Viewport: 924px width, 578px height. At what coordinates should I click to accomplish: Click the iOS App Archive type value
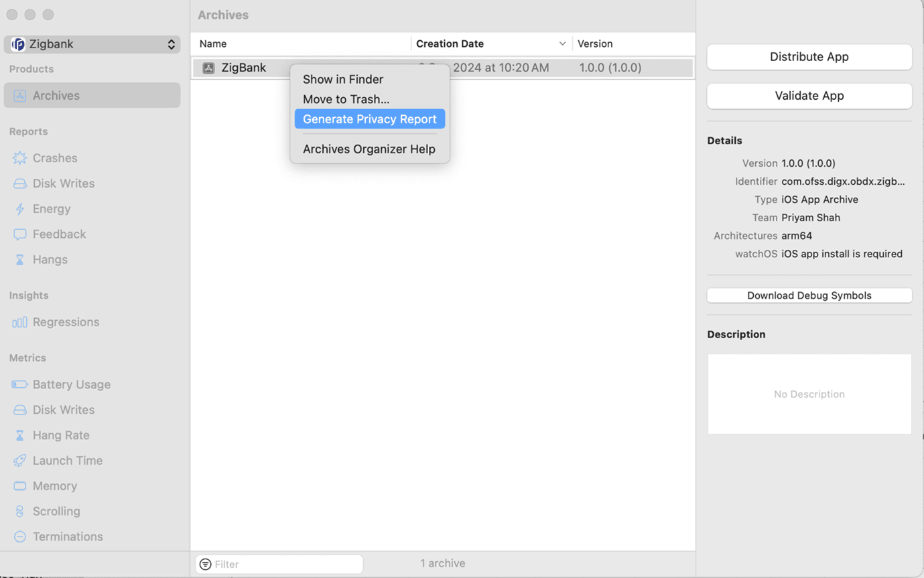[x=819, y=200]
